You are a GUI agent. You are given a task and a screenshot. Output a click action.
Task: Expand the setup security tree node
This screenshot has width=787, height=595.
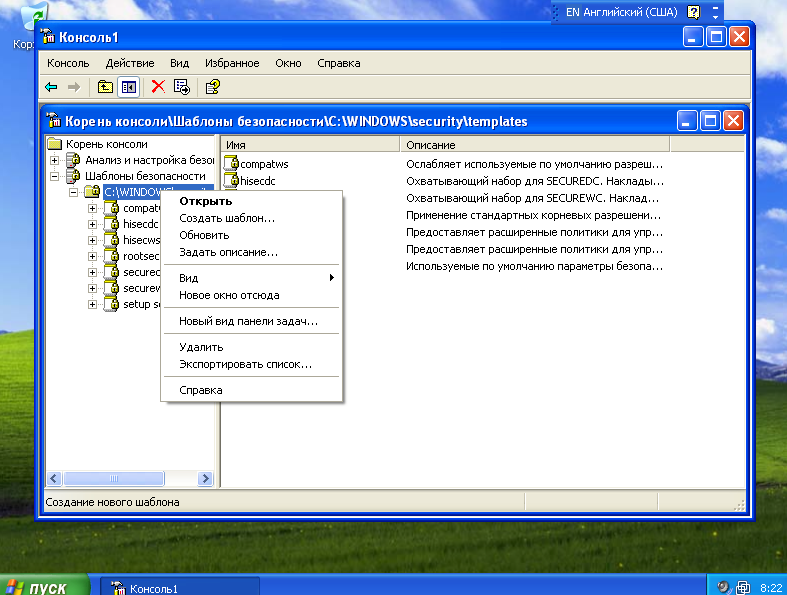point(92,305)
